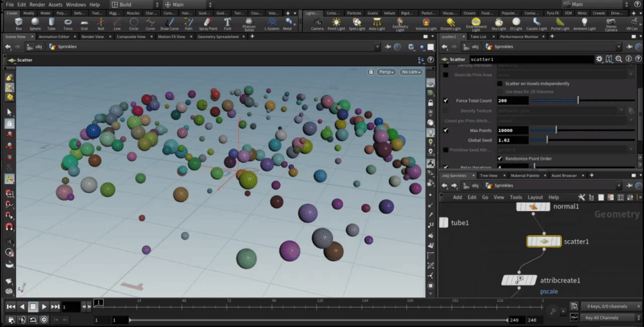The width and height of the screenshot is (644, 327).
Task: Click the scatter1 node name field
Action: [532, 59]
